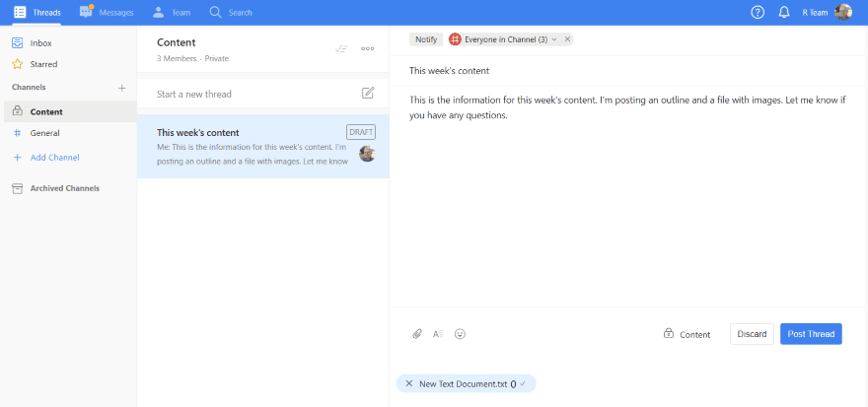This screenshot has height=407, width=868.
Task: Open the Messages tab
Action: pos(107,12)
